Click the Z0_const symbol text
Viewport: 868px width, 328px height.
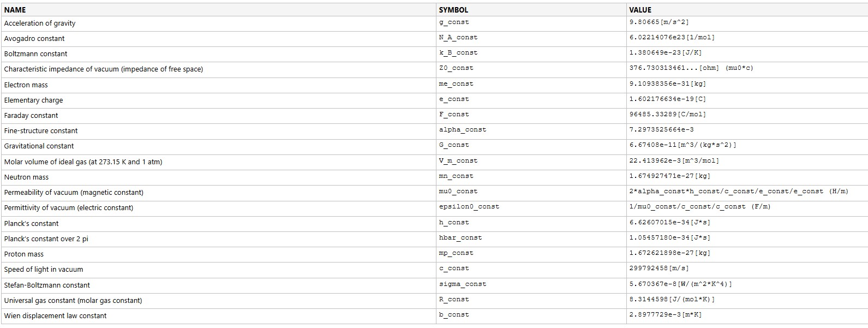[456, 68]
